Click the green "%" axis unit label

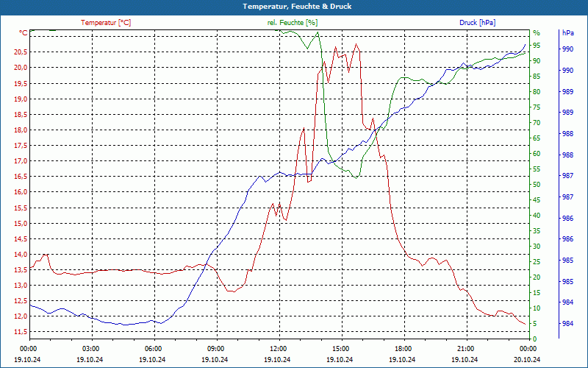point(537,33)
